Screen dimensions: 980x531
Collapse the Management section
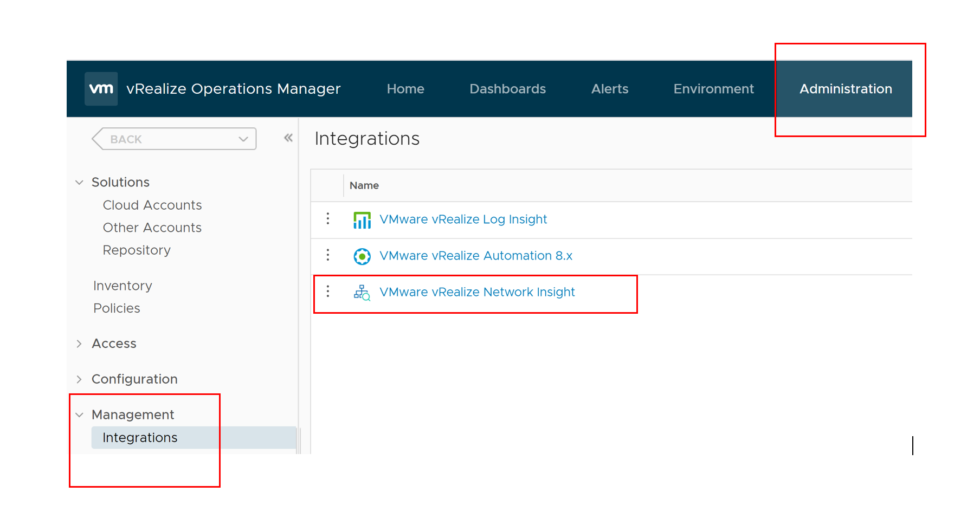tap(79, 415)
